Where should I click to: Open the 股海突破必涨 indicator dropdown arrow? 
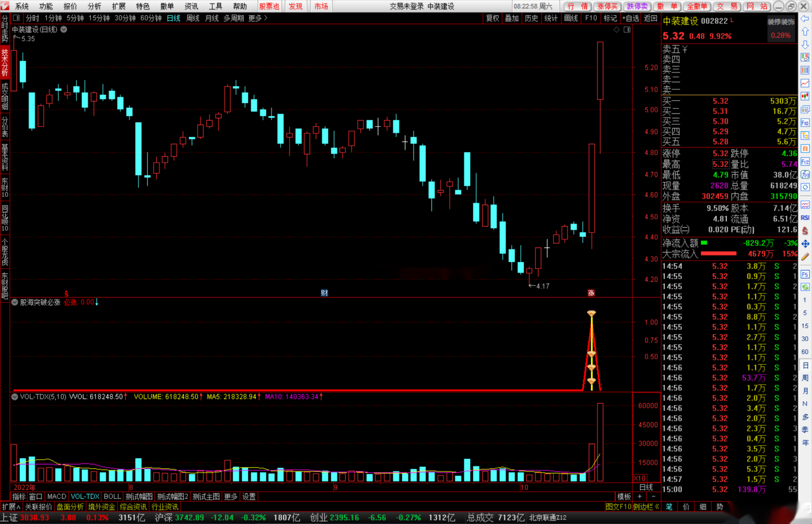tap(15, 302)
